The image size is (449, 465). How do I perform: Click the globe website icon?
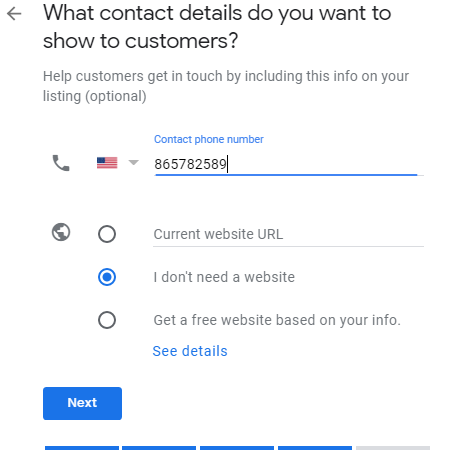(61, 232)
